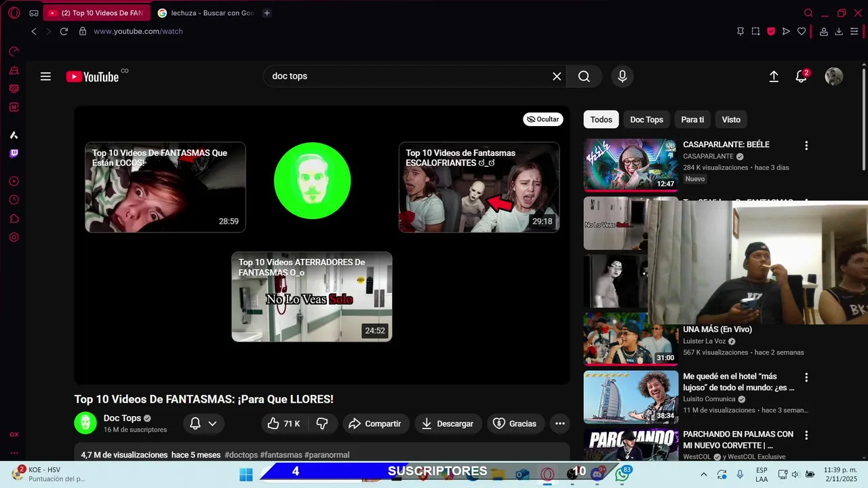Image resolution: width=868 pixels, height=488 pixels.
Task: Play ATERRADORES De FANTASMAS end card
Action: coord(312,297)
